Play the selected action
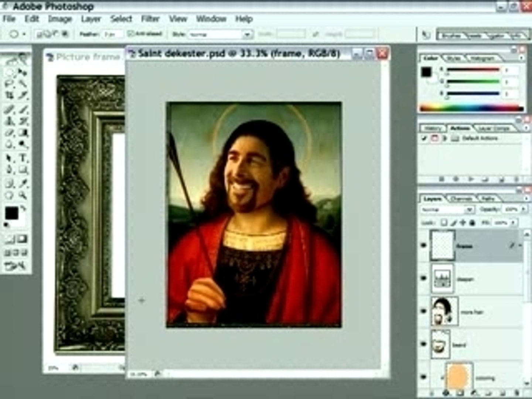532x399 pixels. (471, 179)
